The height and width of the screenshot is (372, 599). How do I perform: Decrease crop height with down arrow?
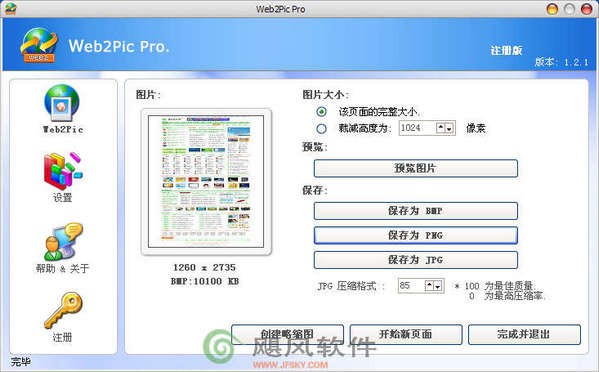click(x=449, y=128)
